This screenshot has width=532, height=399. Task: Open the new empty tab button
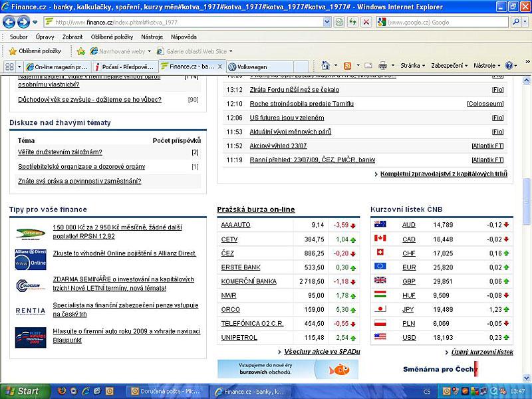point(301,67)
